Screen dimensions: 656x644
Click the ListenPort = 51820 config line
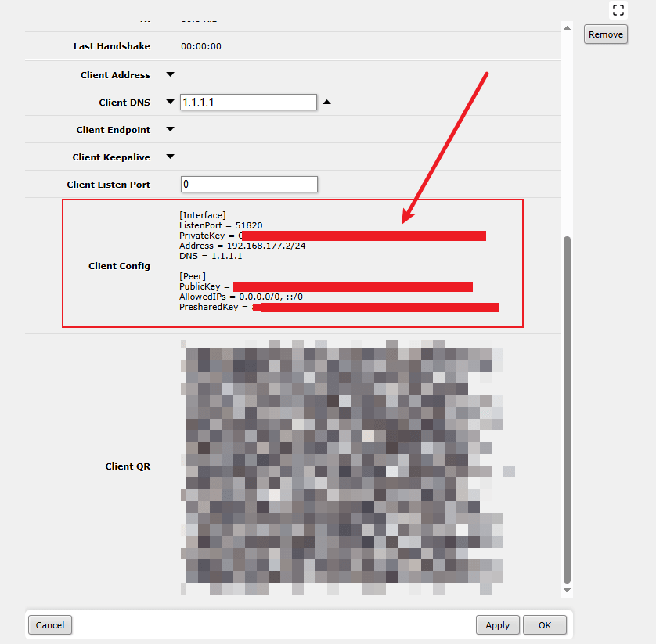221,225
